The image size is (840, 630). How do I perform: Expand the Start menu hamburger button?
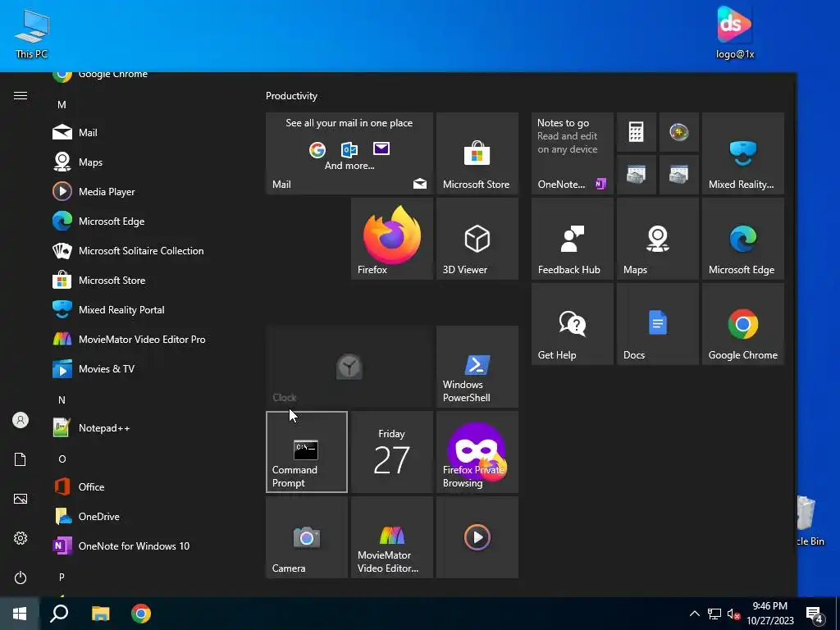tap(21, 95)
